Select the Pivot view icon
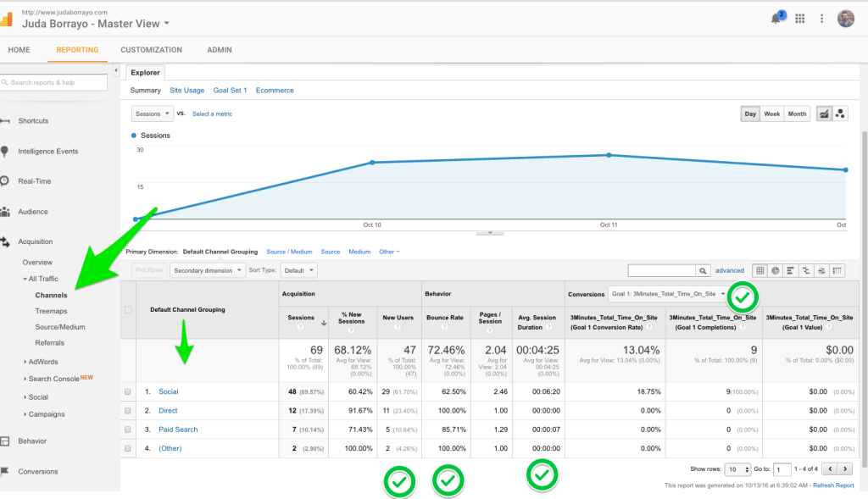The width and height of the screenshot is (868, 499). tap(837, 270)
